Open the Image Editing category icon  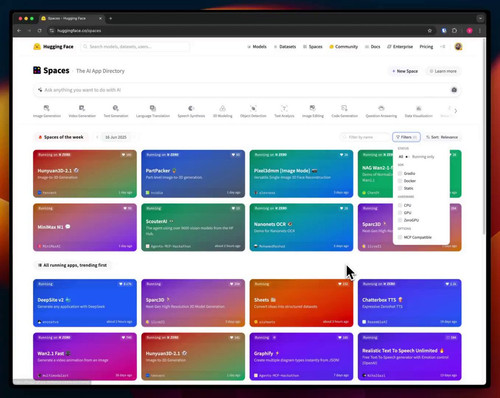[313, 108]
